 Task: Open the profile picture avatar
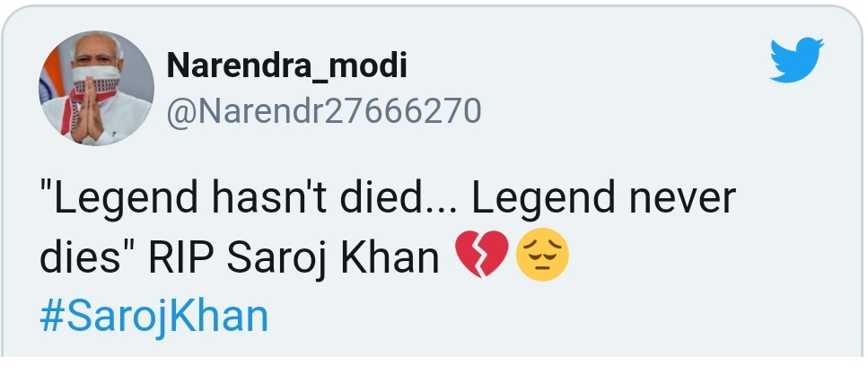(96, 88)
